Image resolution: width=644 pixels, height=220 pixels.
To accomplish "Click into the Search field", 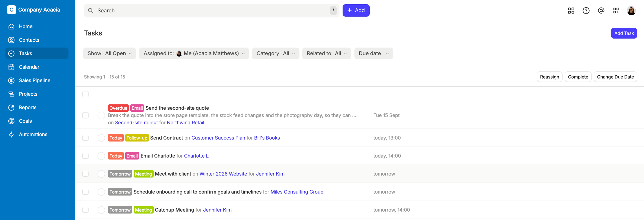I will coord(212,11).
